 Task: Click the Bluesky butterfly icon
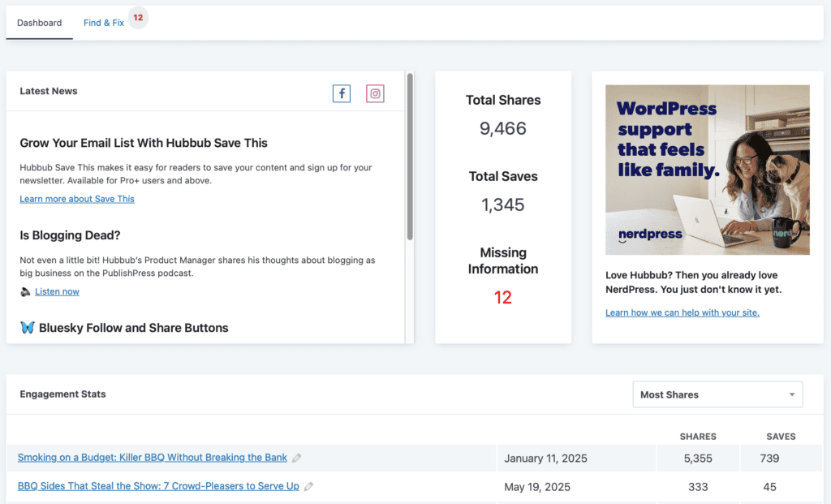tap(27, 328)
